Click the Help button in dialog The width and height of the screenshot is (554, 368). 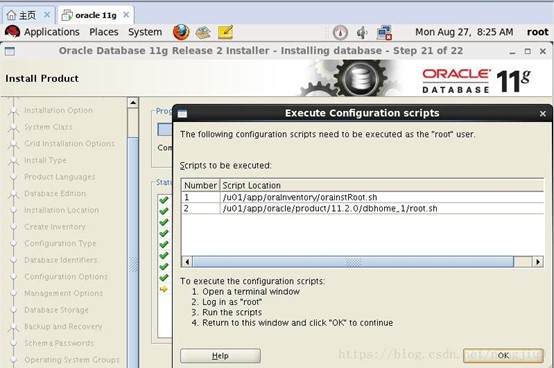tap(220, 356)
